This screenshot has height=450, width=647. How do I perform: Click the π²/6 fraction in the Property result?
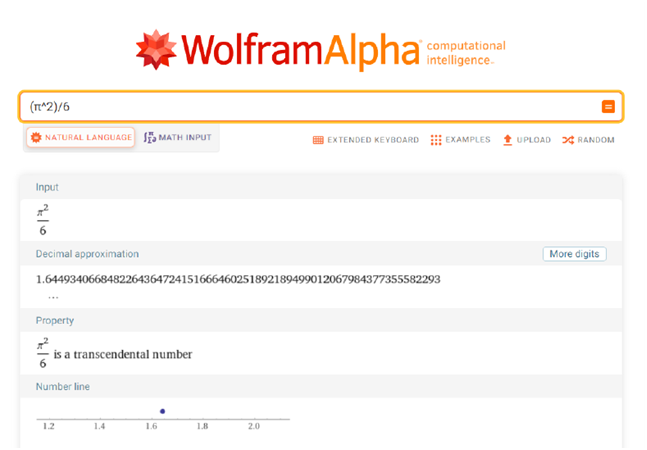point(43,353)
